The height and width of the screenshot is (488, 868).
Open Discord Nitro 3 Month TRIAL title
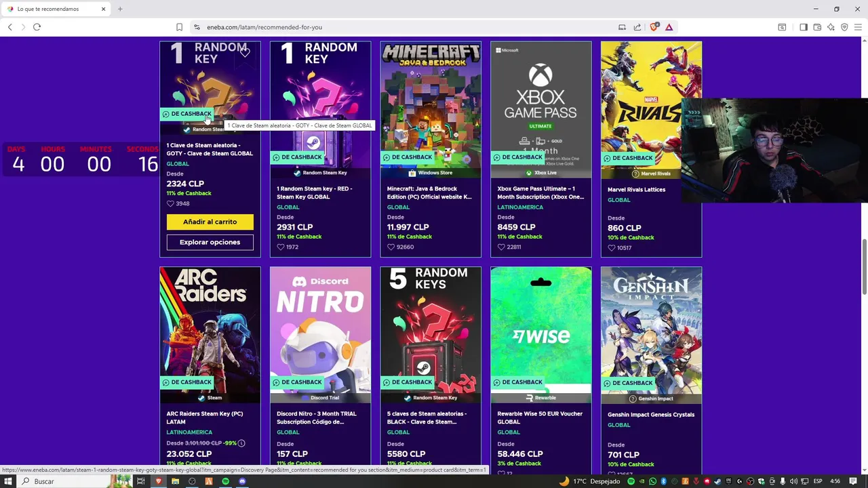318,418
